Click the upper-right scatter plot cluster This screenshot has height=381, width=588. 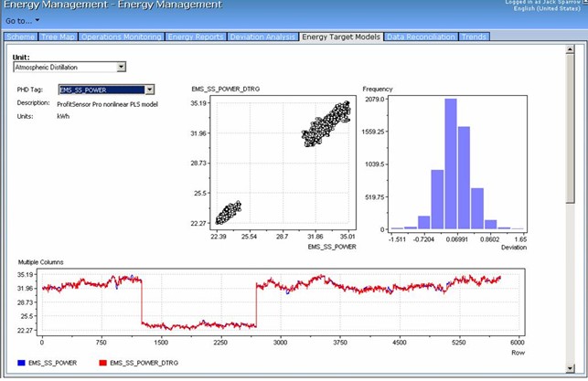pos(326,123)
